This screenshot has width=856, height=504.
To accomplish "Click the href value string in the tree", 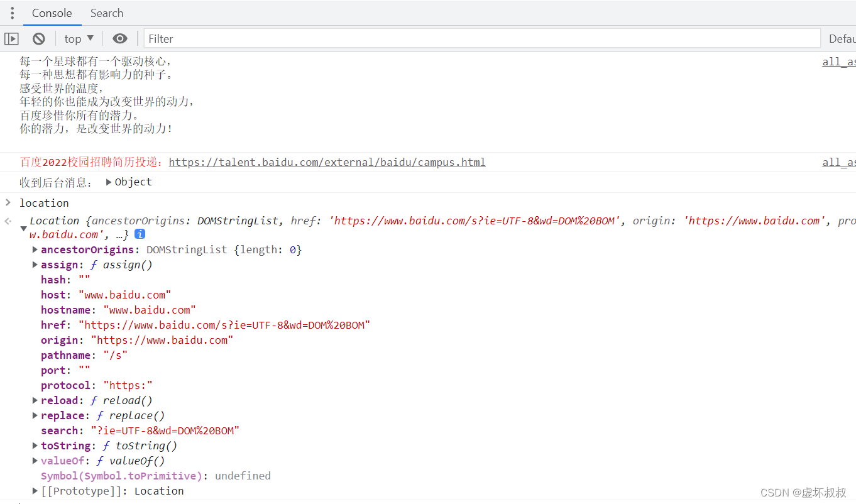I will point(224,325).
